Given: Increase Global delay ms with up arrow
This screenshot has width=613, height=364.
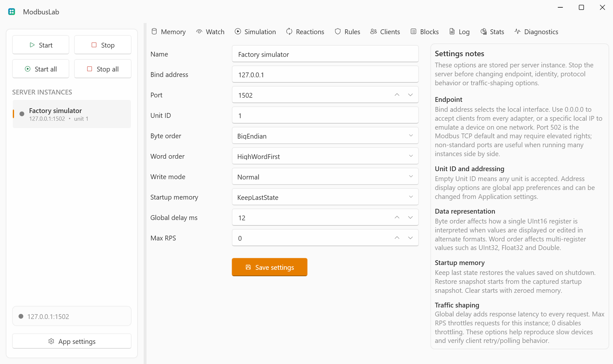Looking at the screenshot, I should pos(397,217).
